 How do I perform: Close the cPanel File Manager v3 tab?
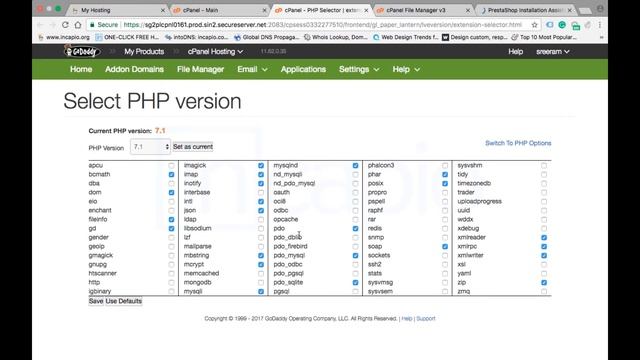(467, 10)
